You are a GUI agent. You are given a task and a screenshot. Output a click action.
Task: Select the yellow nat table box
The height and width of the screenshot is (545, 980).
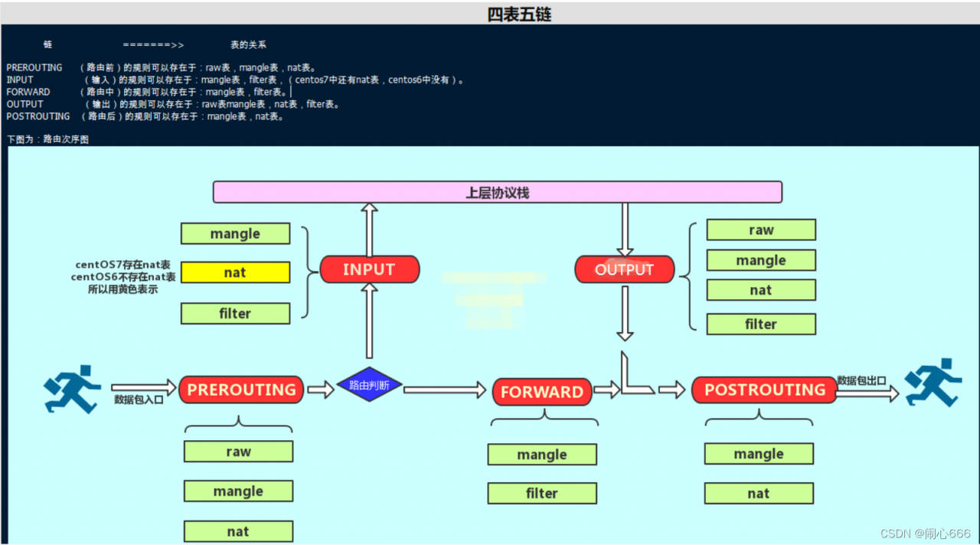235,272
